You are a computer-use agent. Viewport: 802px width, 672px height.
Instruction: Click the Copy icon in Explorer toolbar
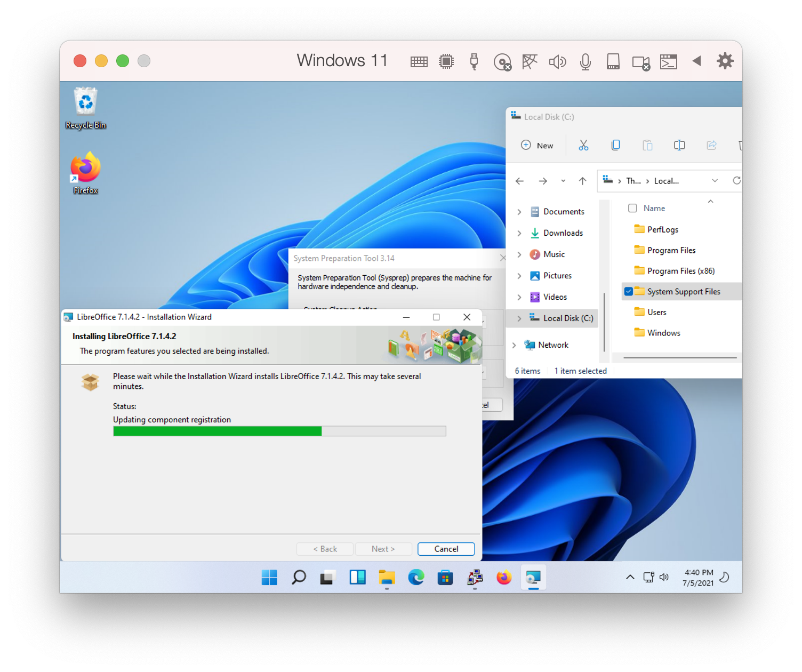pos(615,145)
